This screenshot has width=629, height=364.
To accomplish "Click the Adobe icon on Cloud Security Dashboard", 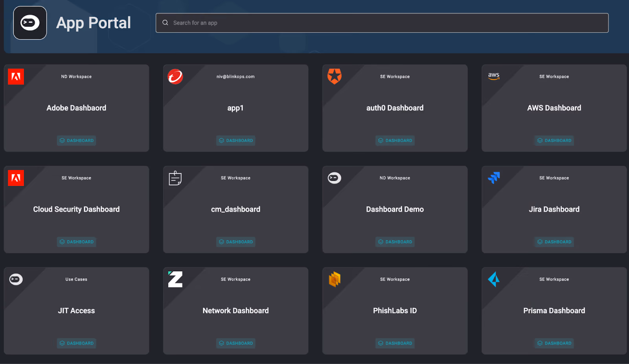I will pyautogui.click(x=16, y=178).
